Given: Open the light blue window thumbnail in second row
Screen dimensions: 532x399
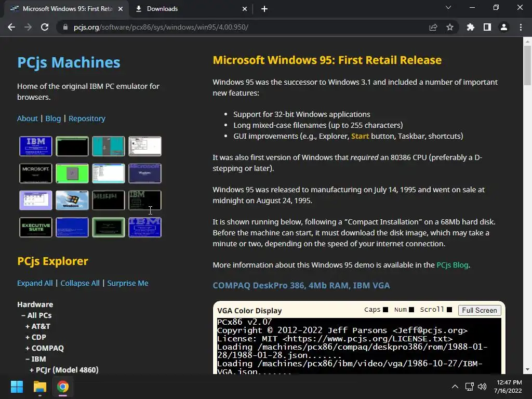Looking at the screenshot, I should click(109, 173).
